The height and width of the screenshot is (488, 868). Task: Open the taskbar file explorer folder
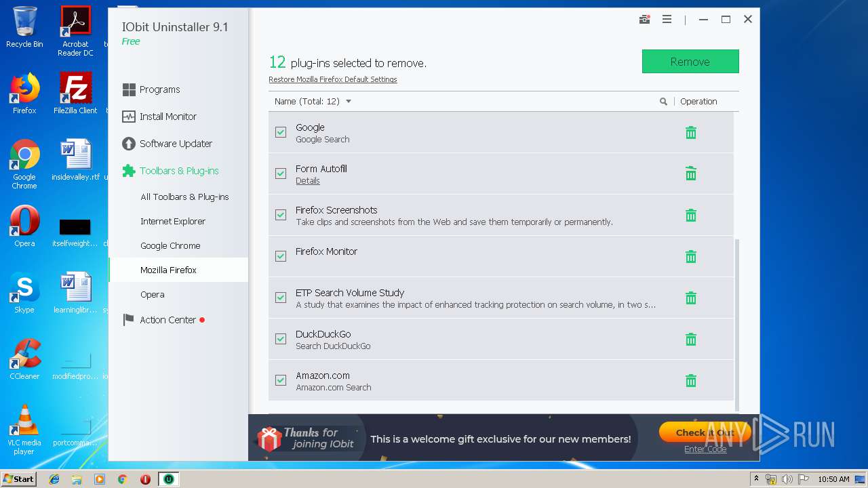click(x=77, y=479)
